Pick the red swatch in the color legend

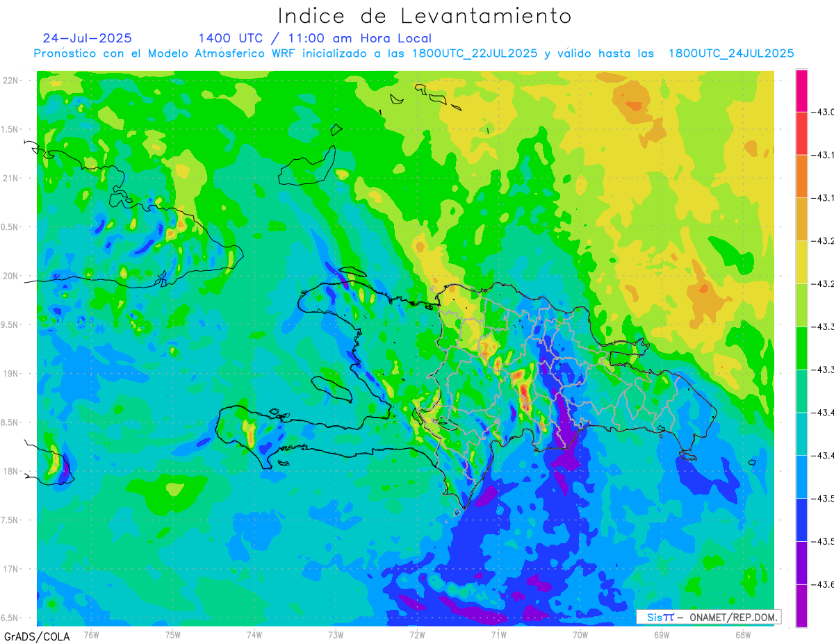(x=801, y=133)
